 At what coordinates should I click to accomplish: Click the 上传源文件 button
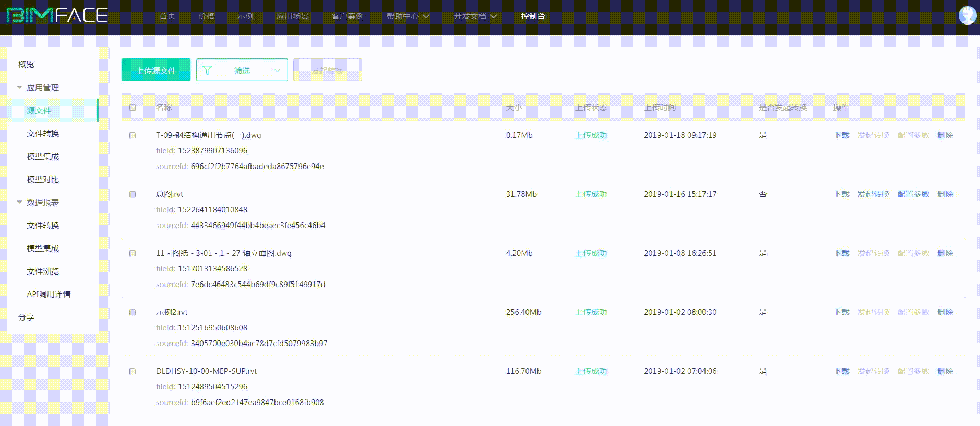156,70
